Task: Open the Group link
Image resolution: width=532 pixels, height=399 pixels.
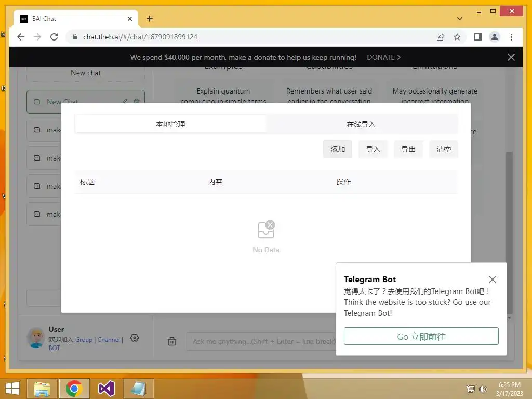Action: pyautogui.click(x=84, y=340)
